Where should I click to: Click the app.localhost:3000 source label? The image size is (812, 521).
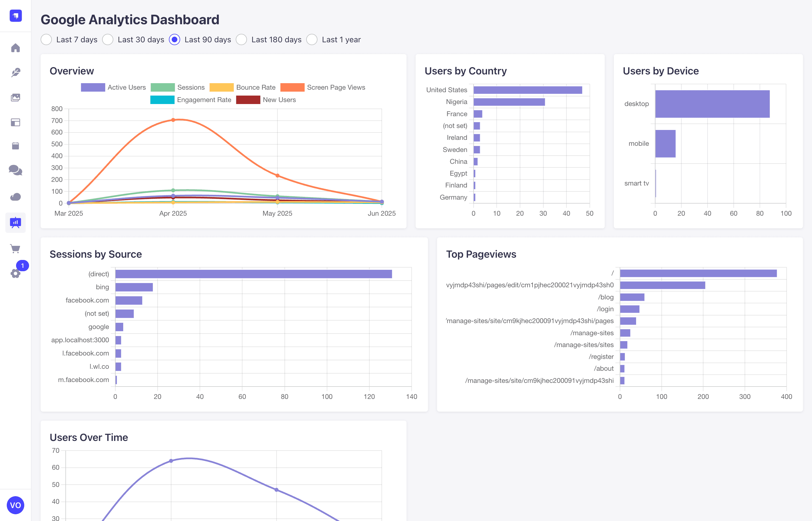pos(80,340)
